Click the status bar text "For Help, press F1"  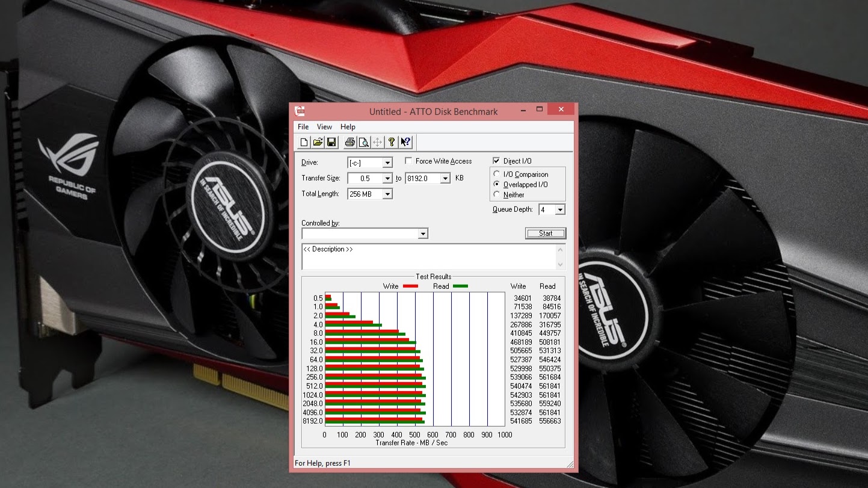(x=322, y=463)
